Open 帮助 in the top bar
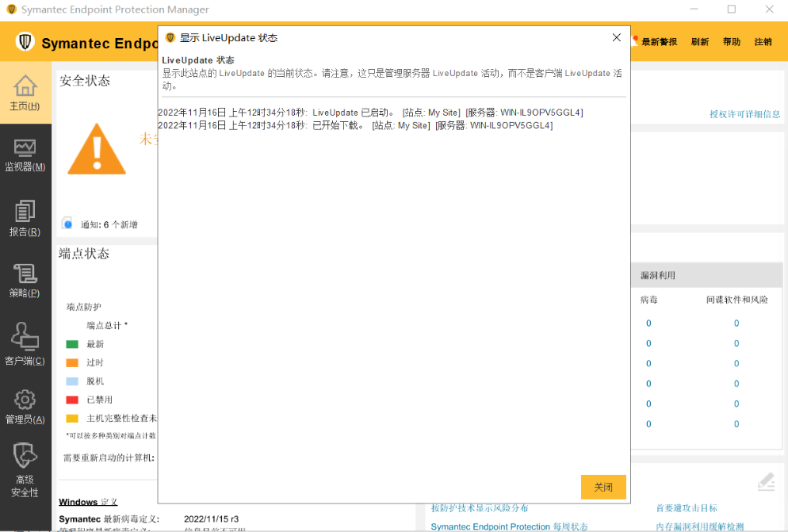The height and width of the screenshot is (532, 788). coord(731,42)
